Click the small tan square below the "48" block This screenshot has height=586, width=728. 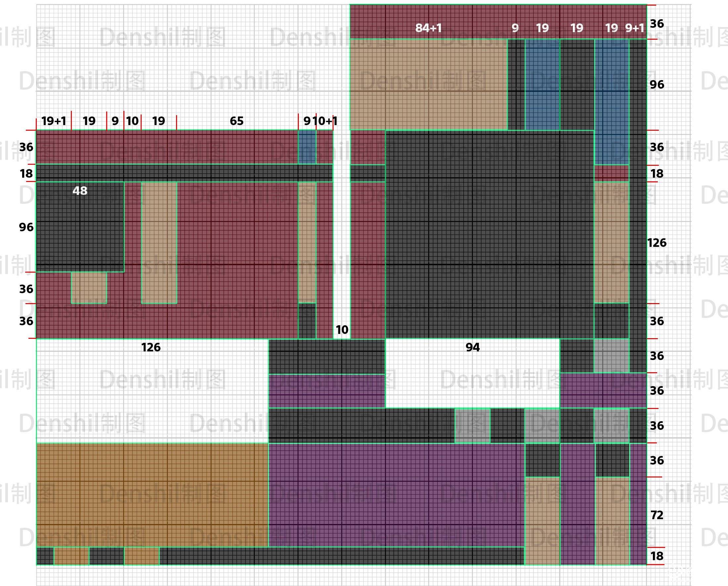point(89,288)
